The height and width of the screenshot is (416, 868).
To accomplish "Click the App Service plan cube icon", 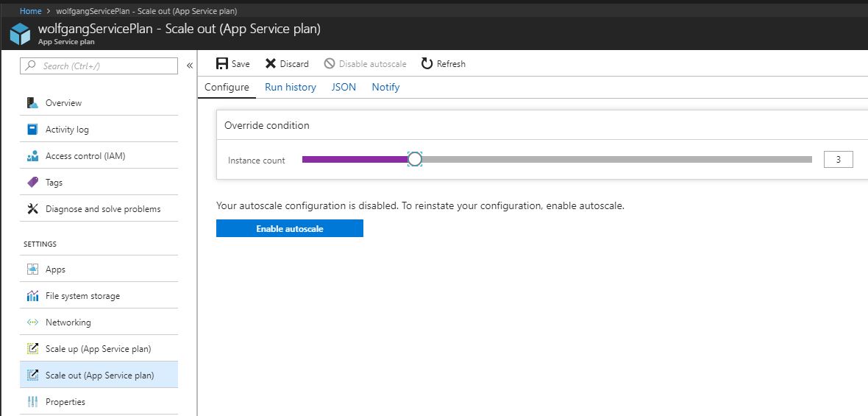I will [21, 35].
